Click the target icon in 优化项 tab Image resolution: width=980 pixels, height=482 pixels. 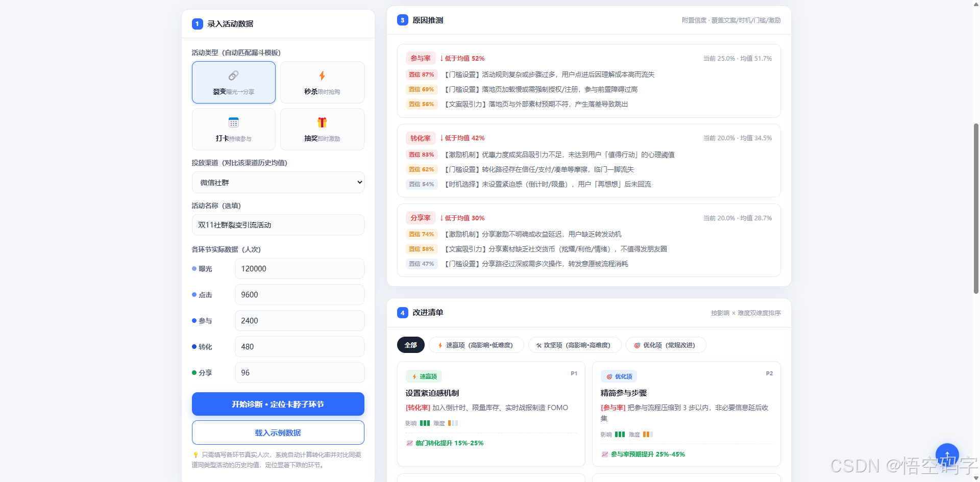(637, 345)
